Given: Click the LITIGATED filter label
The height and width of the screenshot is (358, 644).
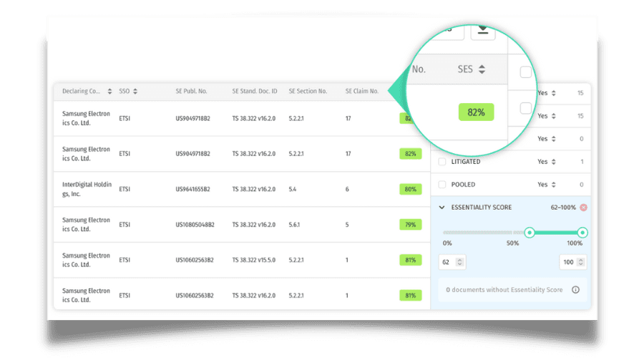Looking at the screenshot, I should [466, 162].
